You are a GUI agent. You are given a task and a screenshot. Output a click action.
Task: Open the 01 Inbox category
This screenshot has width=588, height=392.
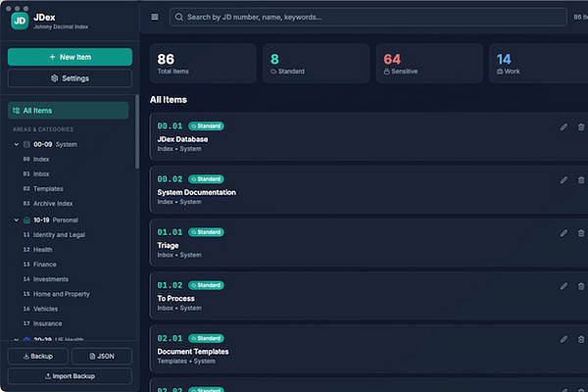(36, 173)
